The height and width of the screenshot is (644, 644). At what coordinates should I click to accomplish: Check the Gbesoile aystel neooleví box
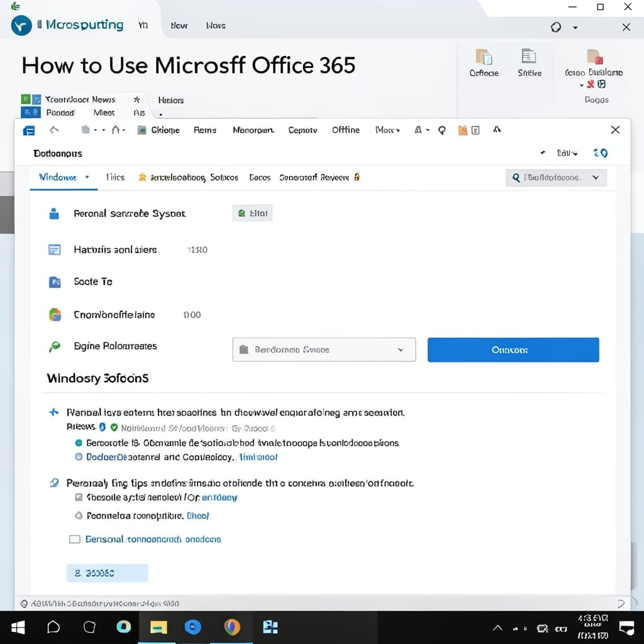point(79,497)
